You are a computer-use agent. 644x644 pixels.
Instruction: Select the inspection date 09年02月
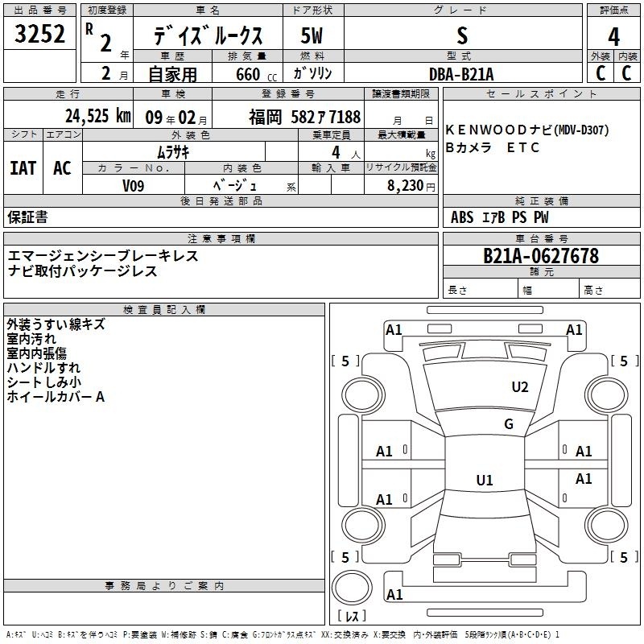click(176, 118)
